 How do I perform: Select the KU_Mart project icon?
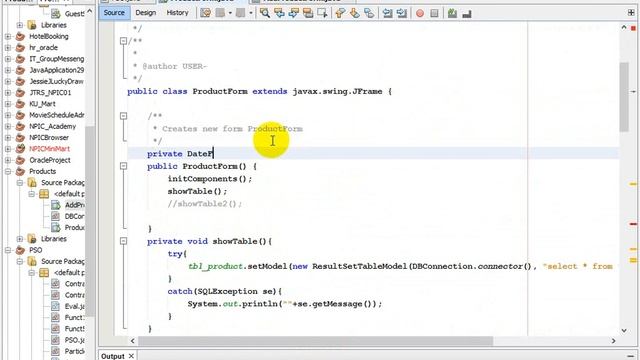20,104
